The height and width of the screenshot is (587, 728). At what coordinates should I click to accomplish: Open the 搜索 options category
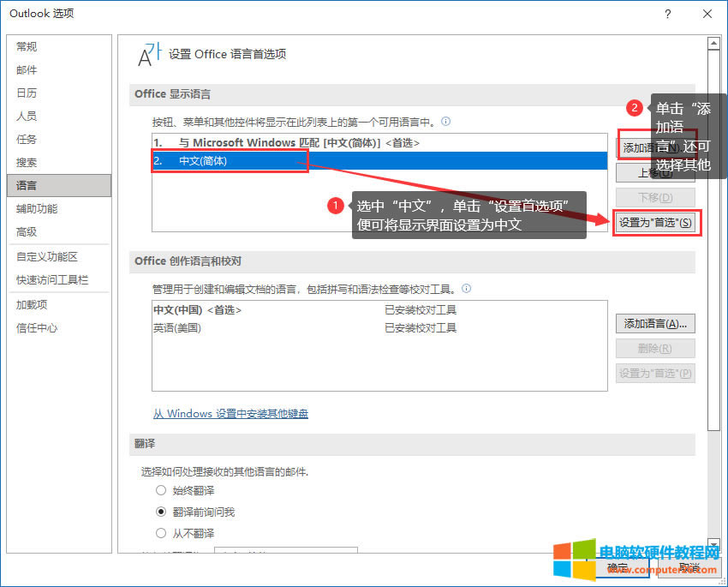tap(59, 163)
